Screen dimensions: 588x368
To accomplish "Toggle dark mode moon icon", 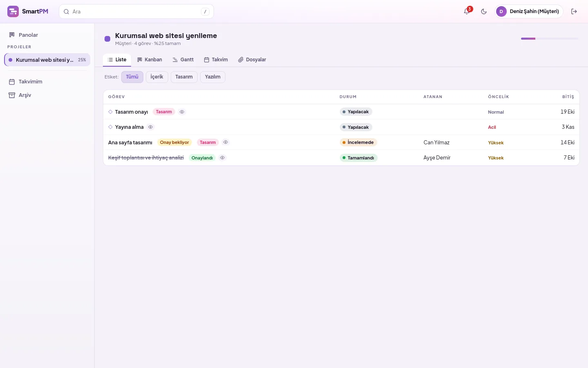I will click(484, 11).
